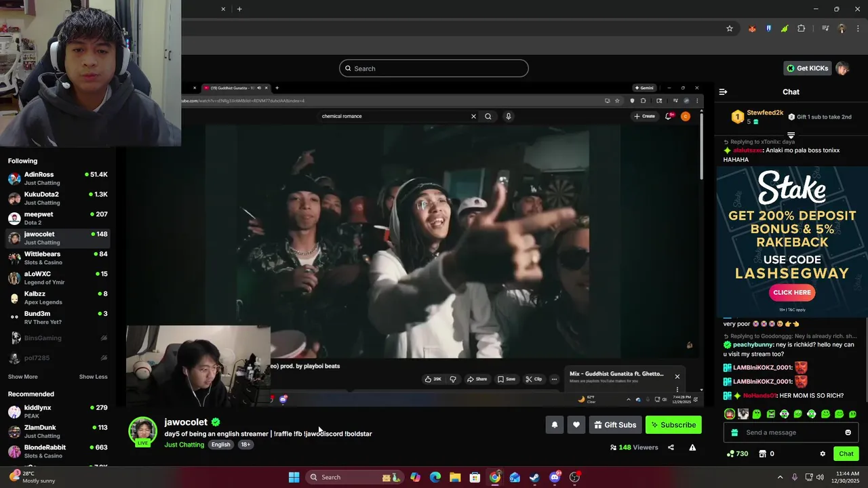This screenshot has height=488, width=868.
Task: Open aLoWXC channel in sidebar
Action: pyautogui.click(x=58, y=277)
